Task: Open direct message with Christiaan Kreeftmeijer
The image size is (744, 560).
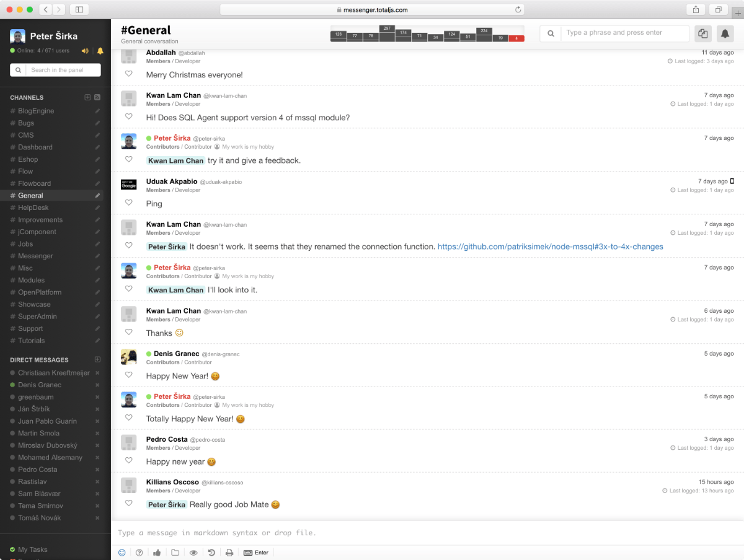Action: point(54,373)
